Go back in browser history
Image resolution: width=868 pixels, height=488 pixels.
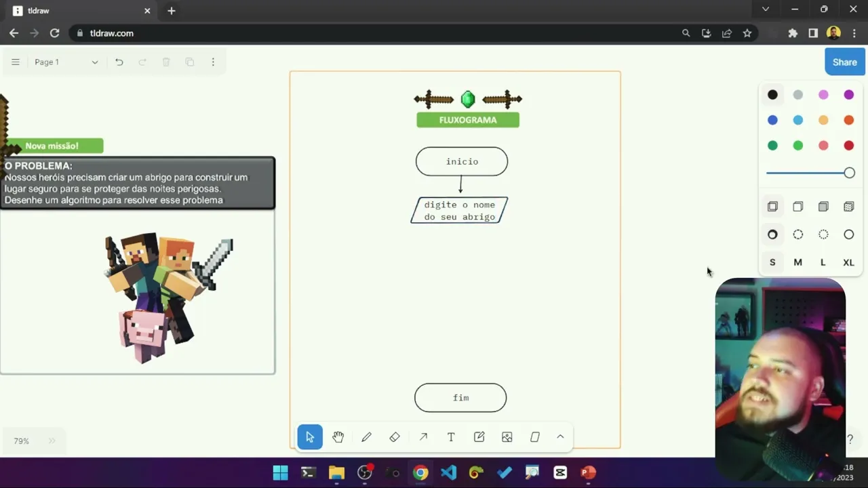(14, 33)
